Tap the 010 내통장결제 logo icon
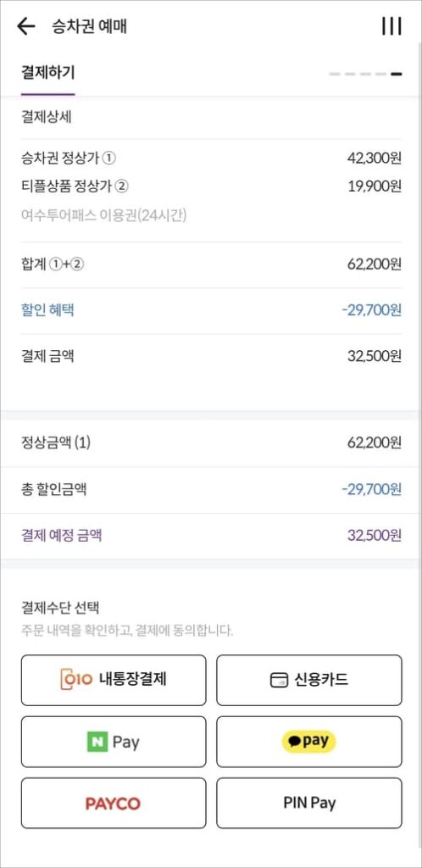422x868 pixels. click(x=76, y=679)
